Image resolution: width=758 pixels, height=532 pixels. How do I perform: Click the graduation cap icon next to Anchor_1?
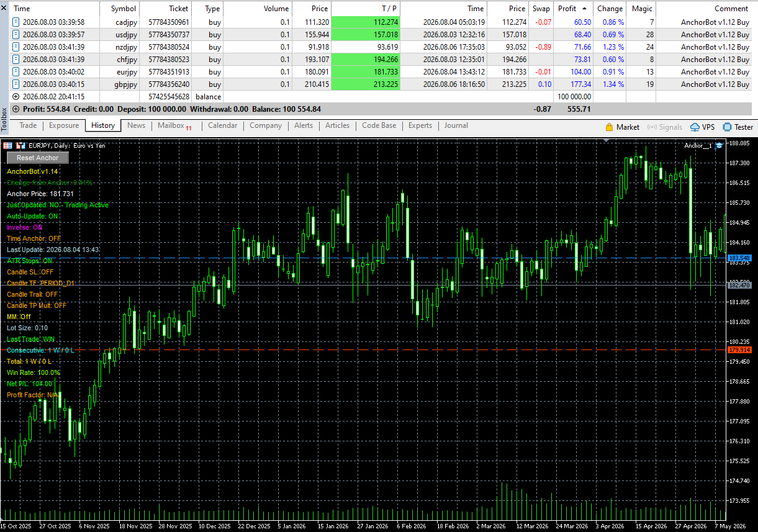719,146
